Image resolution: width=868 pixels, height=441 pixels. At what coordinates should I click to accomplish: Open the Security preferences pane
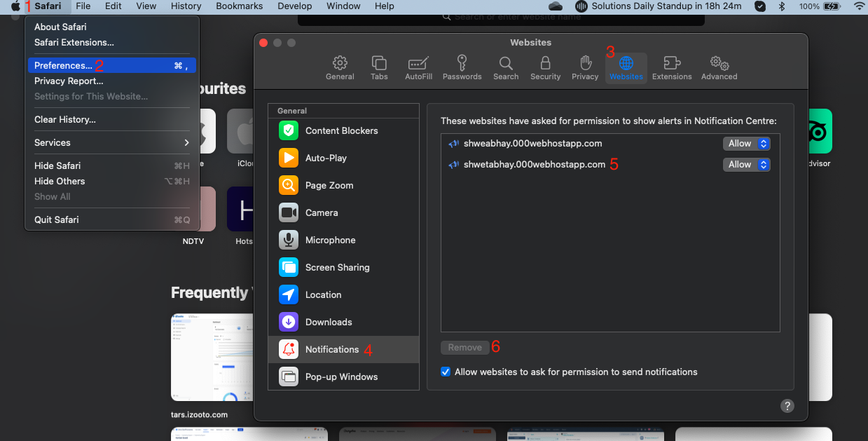coord(546,68)
